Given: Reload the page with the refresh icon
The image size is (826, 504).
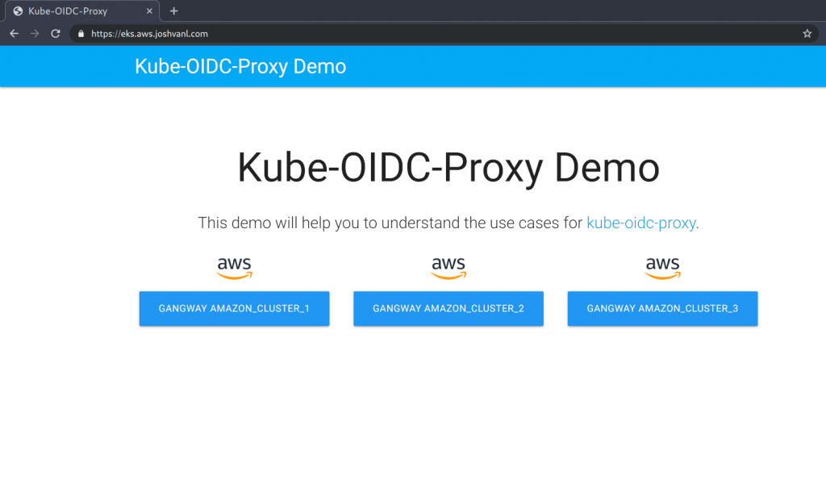Looking at the screenshot, I should [x=56, y=34].
